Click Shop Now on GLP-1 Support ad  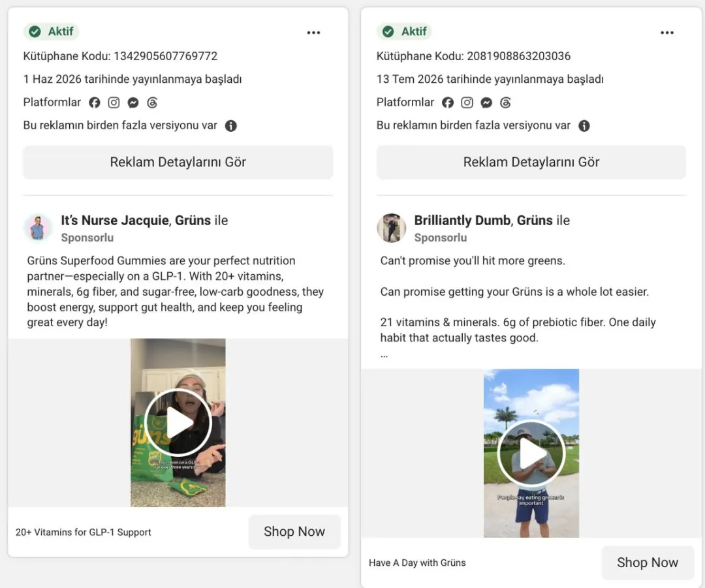[x=294, y=532]
